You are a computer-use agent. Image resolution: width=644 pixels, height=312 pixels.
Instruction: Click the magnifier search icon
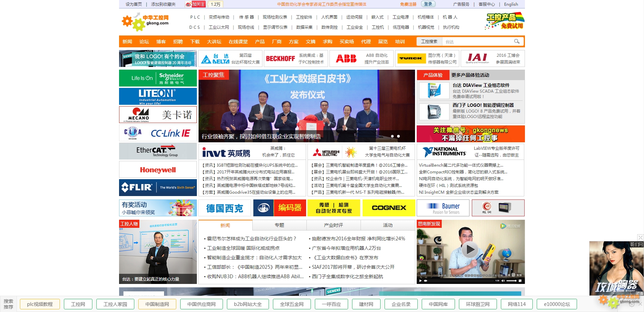(x=516, y=42)
